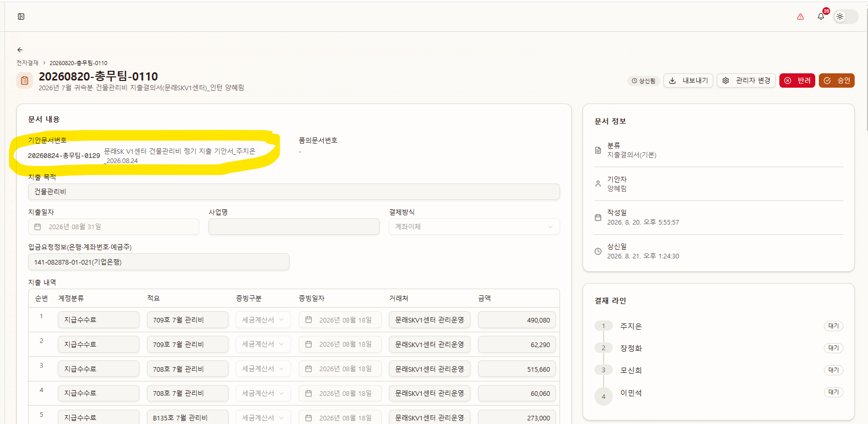Screen dimensions: 868x424
Task: Click the 지출 목적 건물관리비 field
Action: pos(294,192)
